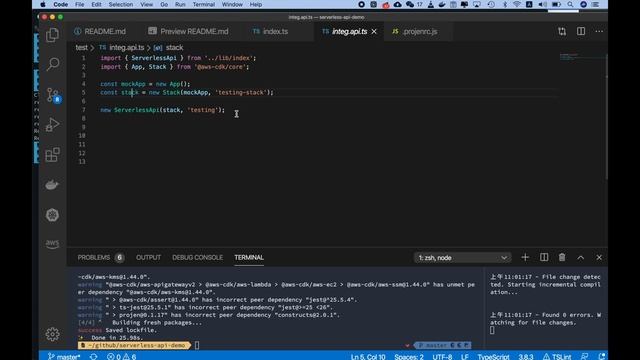Viewport: 640px width, 360px height.
Task: Click the editor minimap
Action: click(x=581, y=57)
